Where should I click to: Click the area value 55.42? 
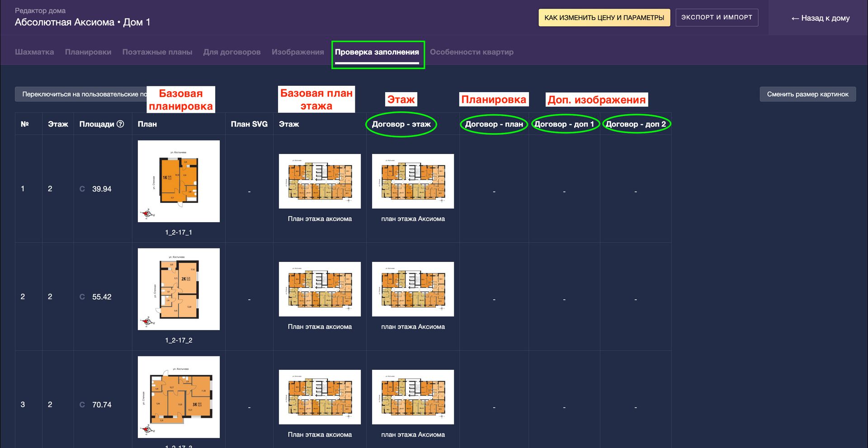[102, 297]
